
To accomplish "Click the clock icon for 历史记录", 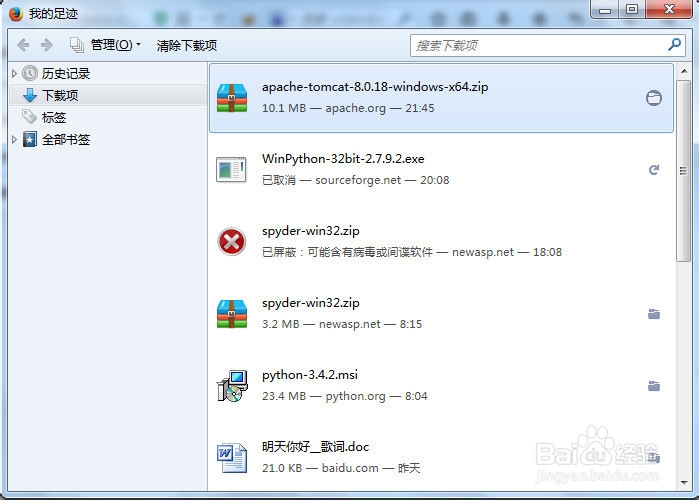I will pyautogui.click(x=30, y=73).
